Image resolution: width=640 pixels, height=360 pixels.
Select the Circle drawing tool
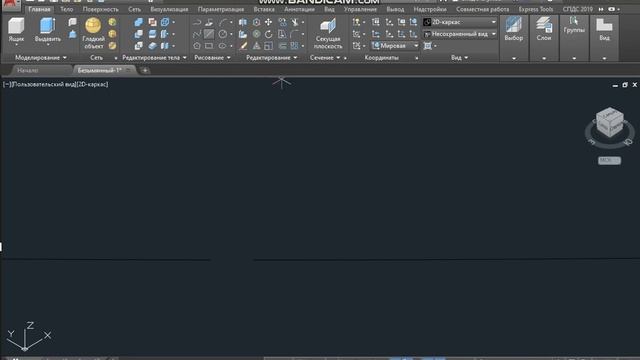tap(223, 34)
